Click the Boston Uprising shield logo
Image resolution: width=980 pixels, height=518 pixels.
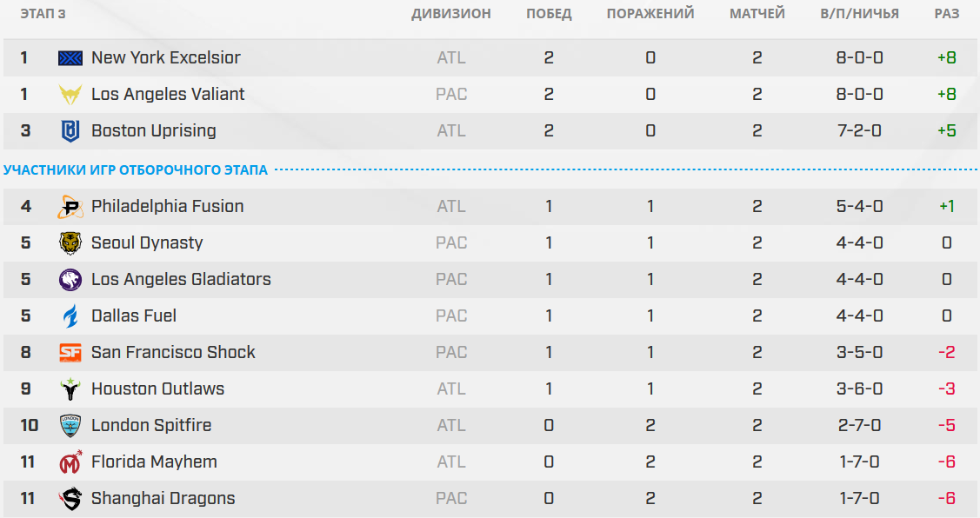[70, 131]
